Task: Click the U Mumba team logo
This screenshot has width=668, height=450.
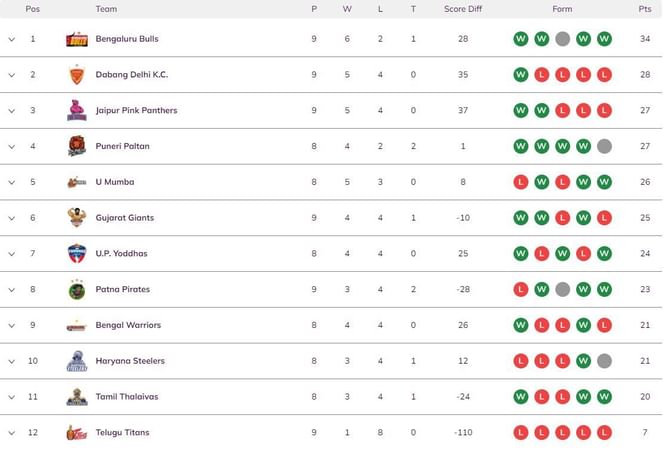Action: tap(77, 182)
